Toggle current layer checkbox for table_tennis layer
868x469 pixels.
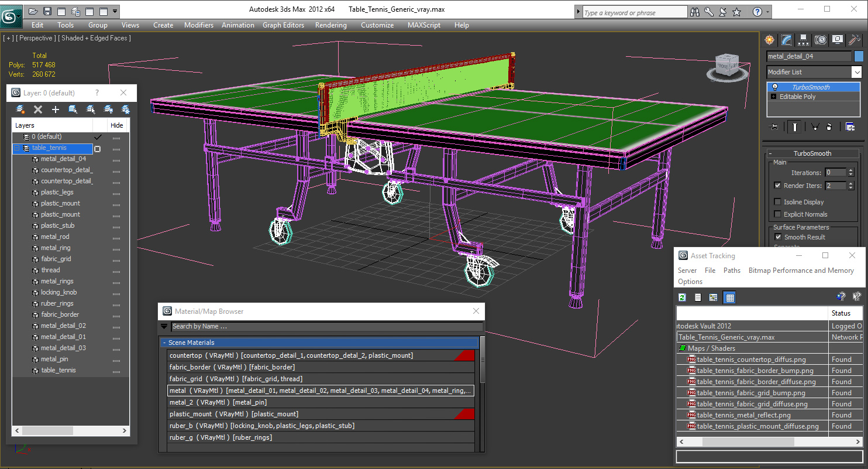pyautogui.click(x=98, y=149)
